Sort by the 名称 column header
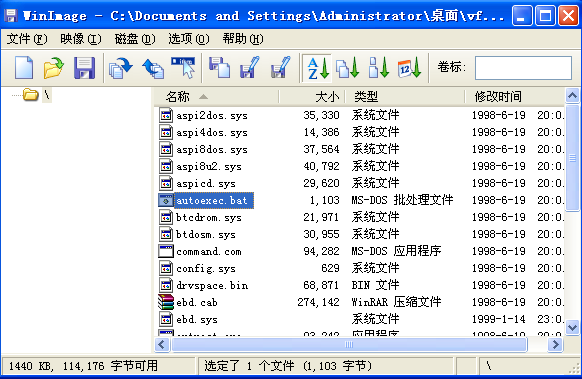Image resolution: width=582 pixels, height=379 pixels. tap(216, 97)
